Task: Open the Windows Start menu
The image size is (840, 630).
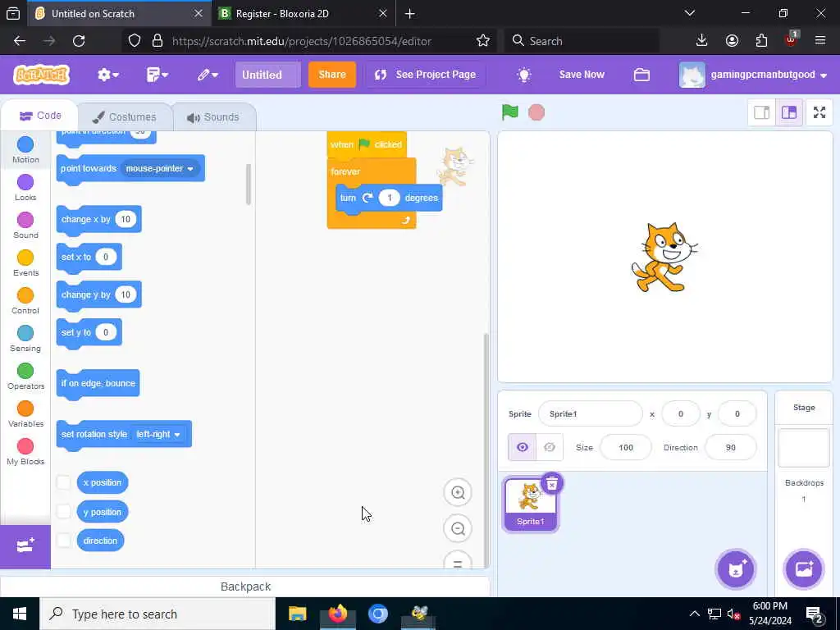Action: pyautogui.click(x=20, y=614)
